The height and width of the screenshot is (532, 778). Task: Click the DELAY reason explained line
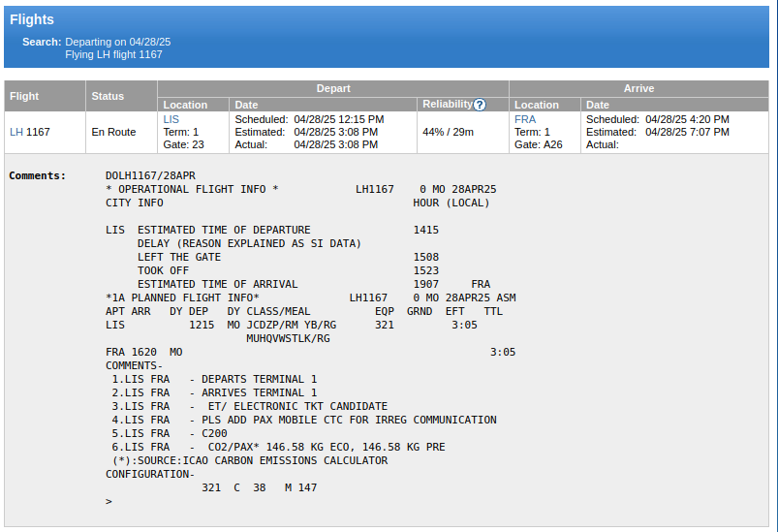tap(249, 243)
